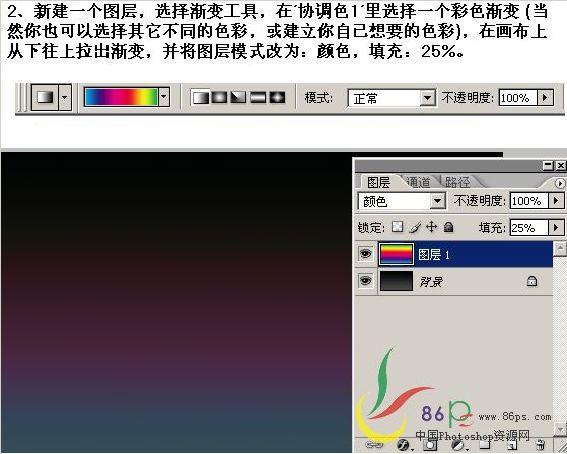Image resolution: width=567 pixels, height=454 pixels.
Task: Select the 图层 1 layer name
Action: [x=434, y=255]
